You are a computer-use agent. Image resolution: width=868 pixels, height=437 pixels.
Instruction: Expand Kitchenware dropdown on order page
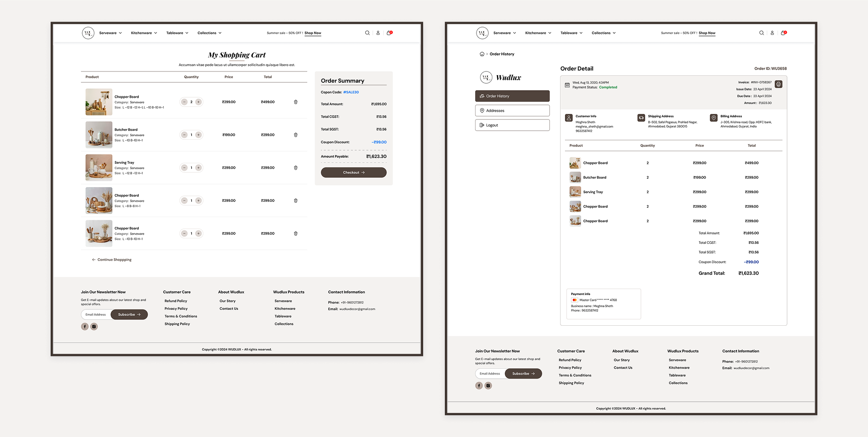(538, 33)
